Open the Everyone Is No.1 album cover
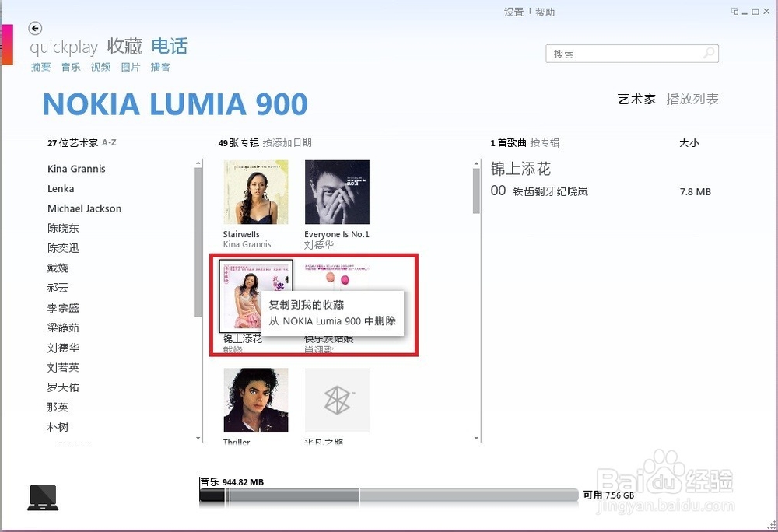Viewport: 778px width, 532px height. 337,192
